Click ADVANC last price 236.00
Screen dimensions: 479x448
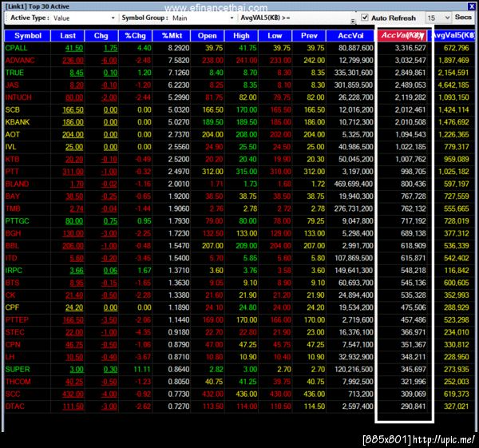73,61
